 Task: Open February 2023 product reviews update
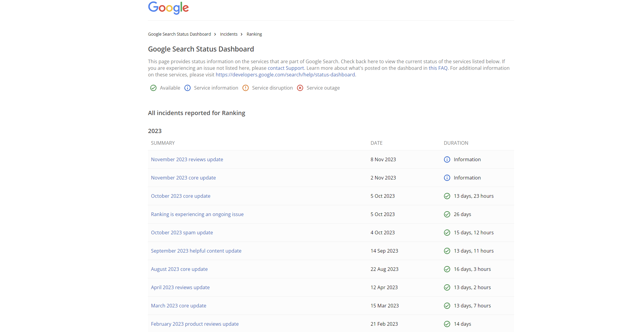click(195, 324)
